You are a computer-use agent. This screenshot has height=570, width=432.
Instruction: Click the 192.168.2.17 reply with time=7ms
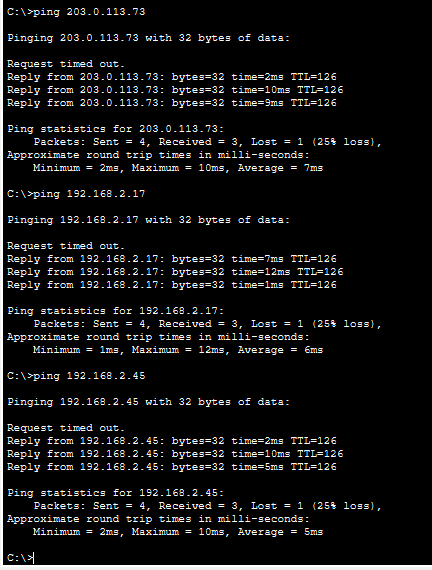(172, 259)
